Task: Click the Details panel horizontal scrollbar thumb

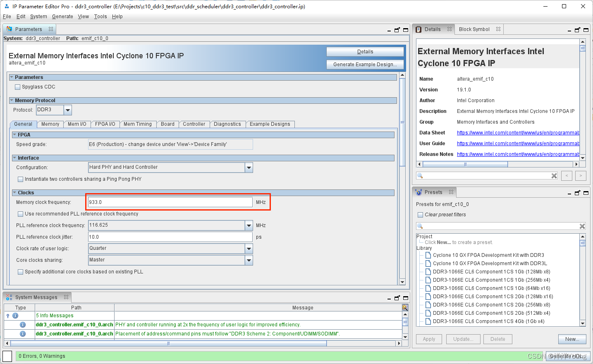Action: (465, 164)
